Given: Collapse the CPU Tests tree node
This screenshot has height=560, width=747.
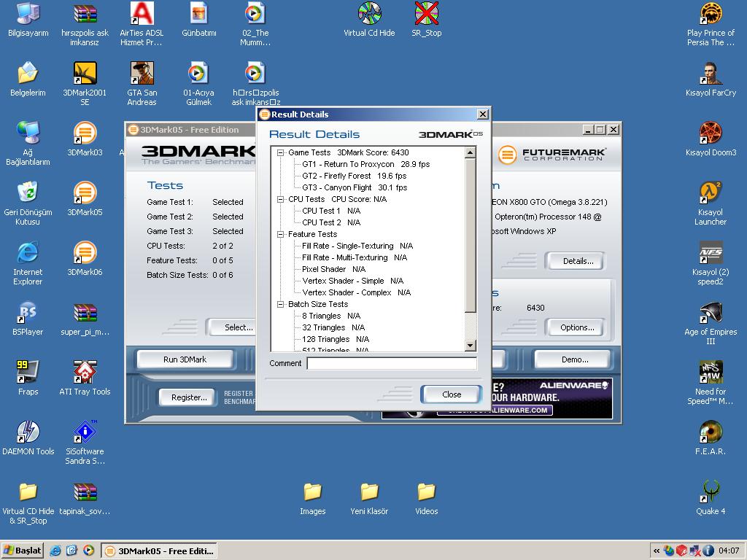Looking at the screenshot, I should (281, 199).
